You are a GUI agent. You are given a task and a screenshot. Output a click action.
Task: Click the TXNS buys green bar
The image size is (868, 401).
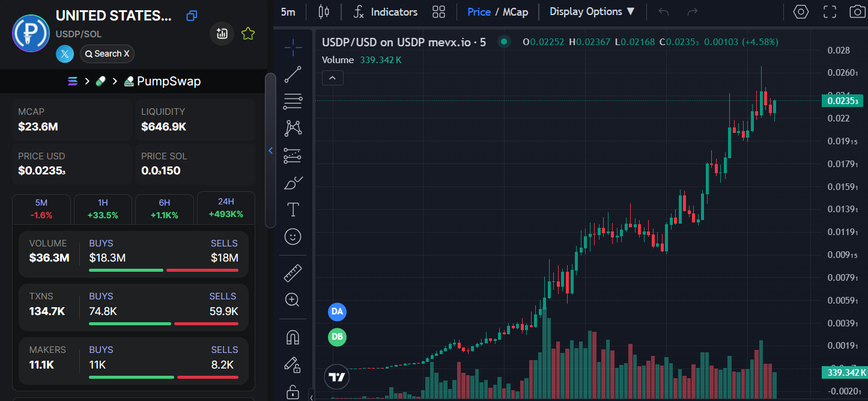(x=130, y=324)
